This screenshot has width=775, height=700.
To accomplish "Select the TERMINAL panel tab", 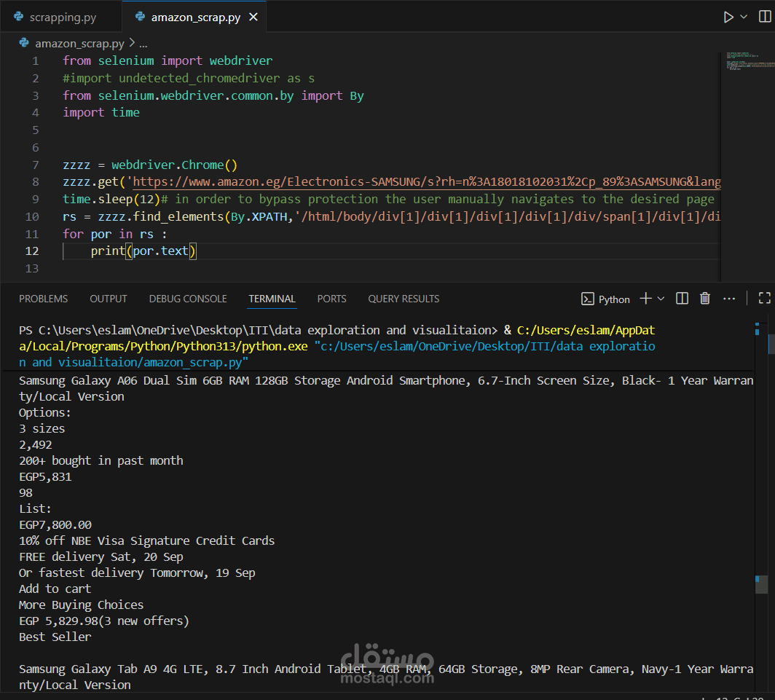I will [x=272, y=299].
